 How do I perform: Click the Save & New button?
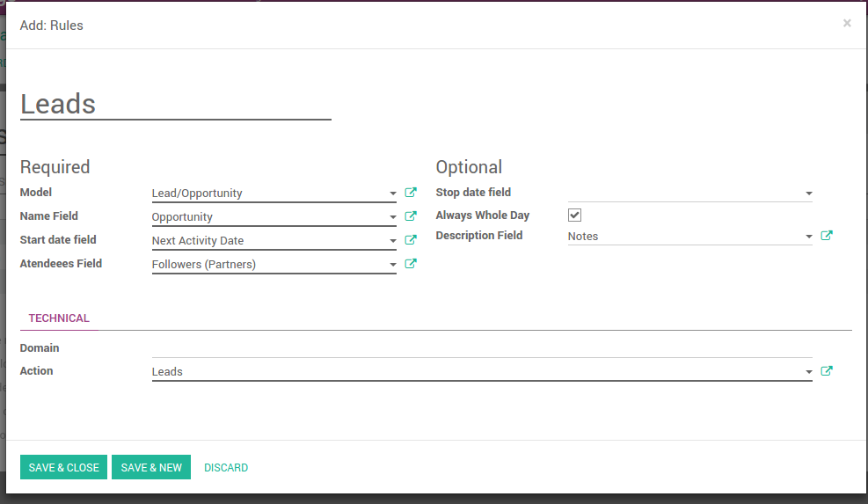[151, 468]
